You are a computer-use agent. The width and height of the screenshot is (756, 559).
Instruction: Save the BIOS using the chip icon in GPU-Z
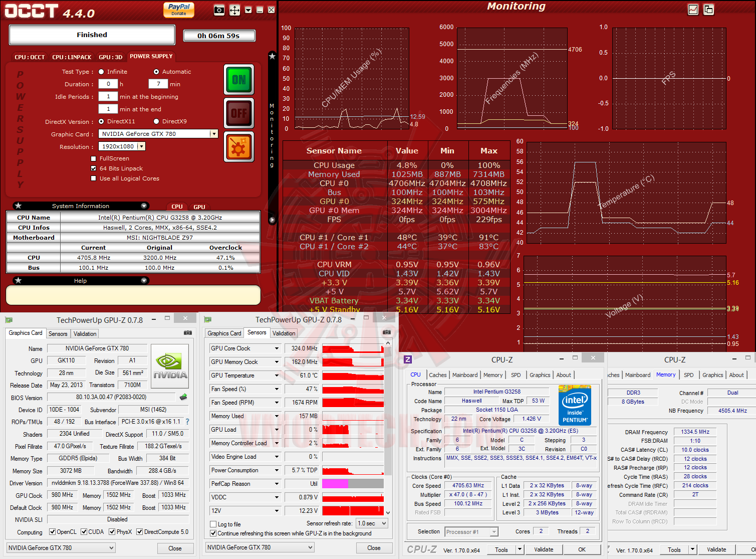[183, 397]
